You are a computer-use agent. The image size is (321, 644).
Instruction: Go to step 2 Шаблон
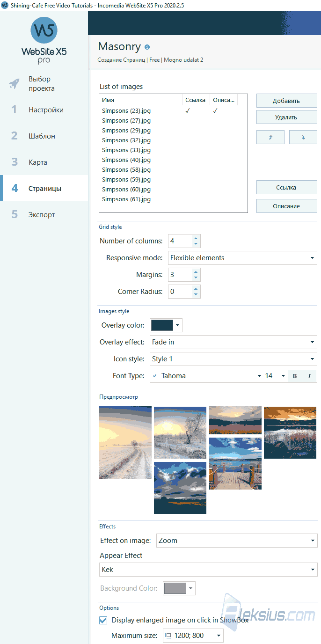[x=44, y=136]
